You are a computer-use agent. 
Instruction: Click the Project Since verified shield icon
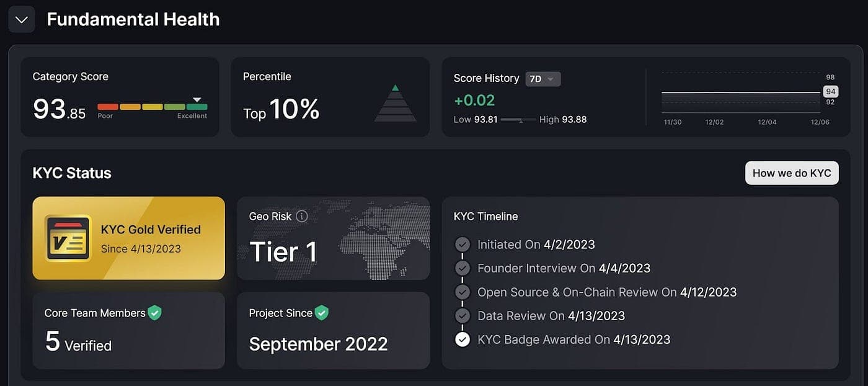(321, 313)
